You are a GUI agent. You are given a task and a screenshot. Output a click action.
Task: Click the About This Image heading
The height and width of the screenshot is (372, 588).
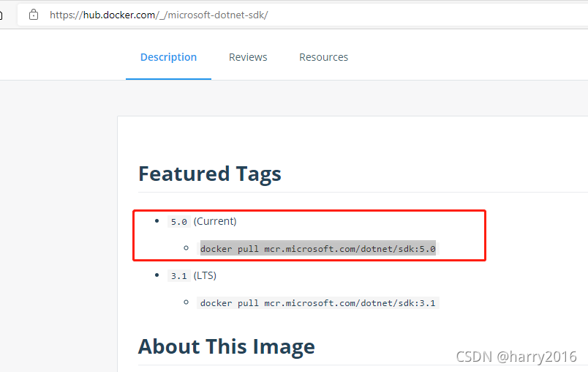[227, 346]
